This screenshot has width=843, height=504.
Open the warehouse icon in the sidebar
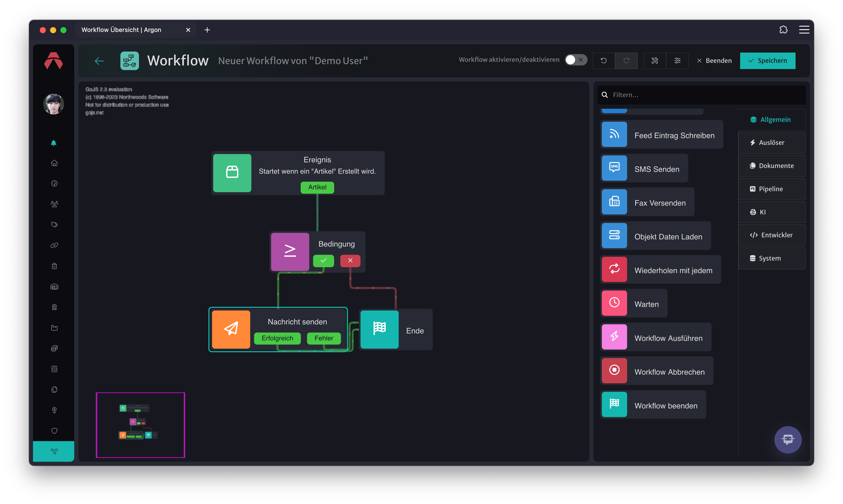tap(54, 287)
